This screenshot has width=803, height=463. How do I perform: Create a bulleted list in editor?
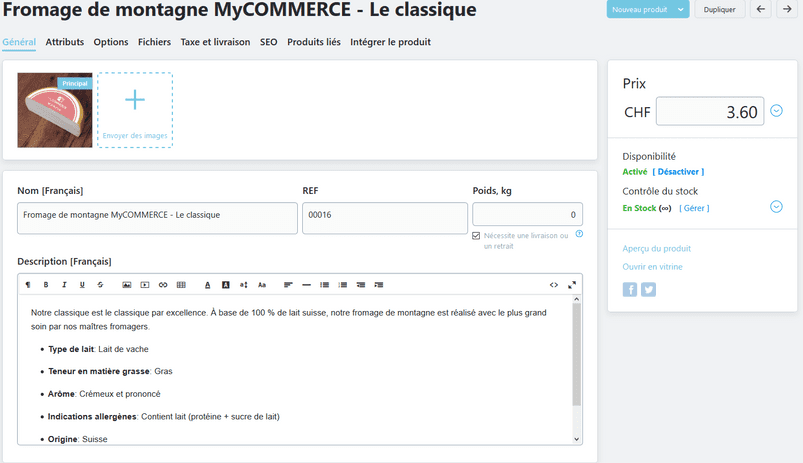click(x=325, y=285)
